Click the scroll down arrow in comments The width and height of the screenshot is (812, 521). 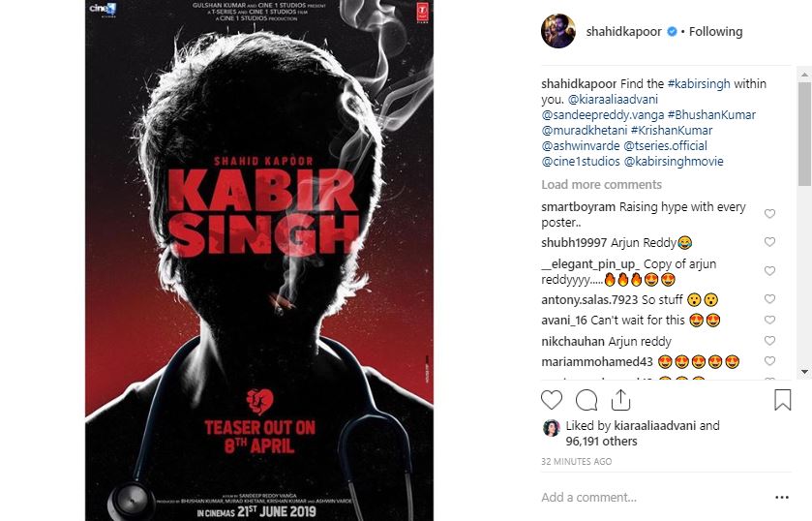(804, 372)
